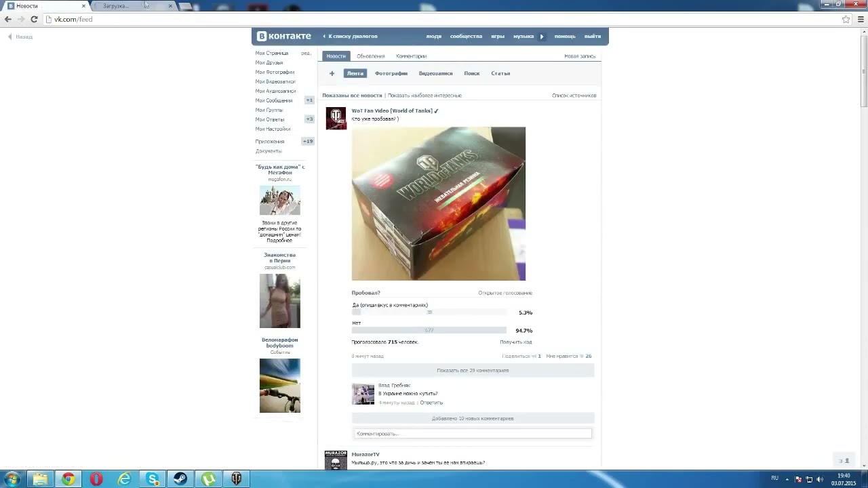Switch to Google Chrome in the taskbar
The width and height of the screenshot is (868, 488).
click(68, 479)
